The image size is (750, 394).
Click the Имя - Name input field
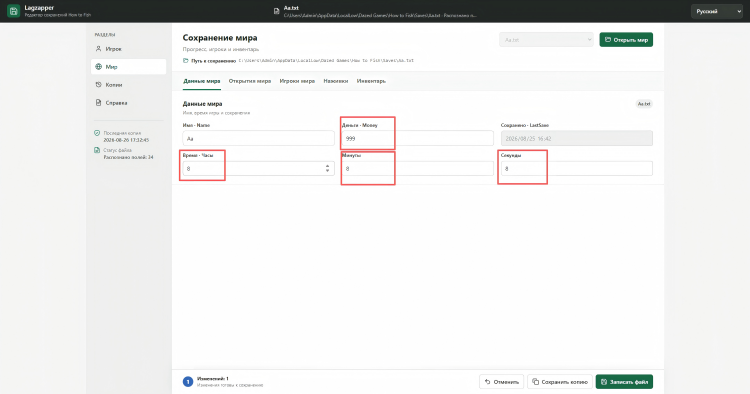[258, 138]
